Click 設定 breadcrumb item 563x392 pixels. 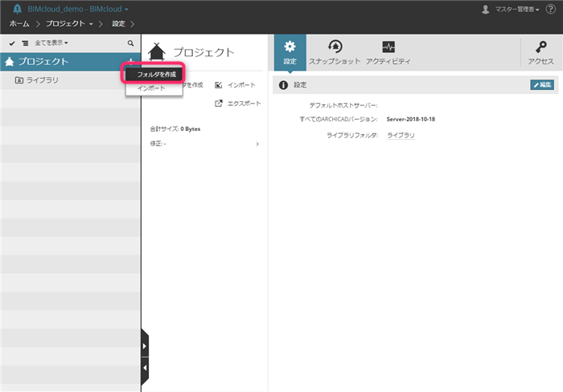coord(118,23)
